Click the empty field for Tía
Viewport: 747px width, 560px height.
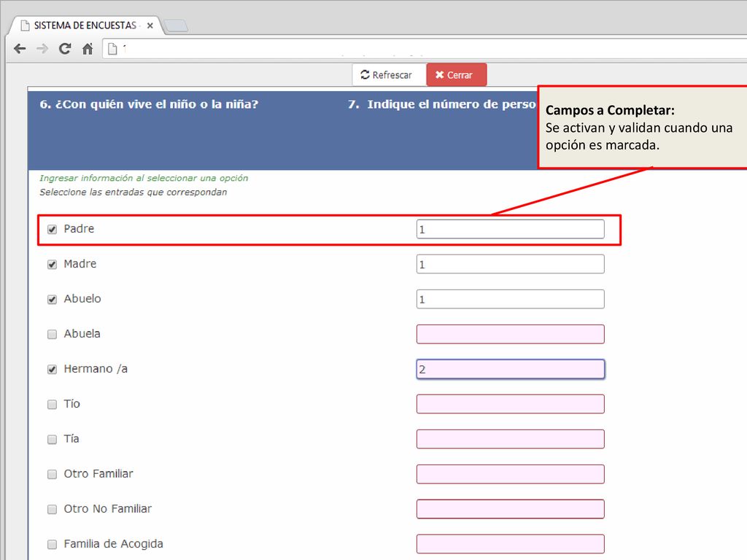point(510,439)
